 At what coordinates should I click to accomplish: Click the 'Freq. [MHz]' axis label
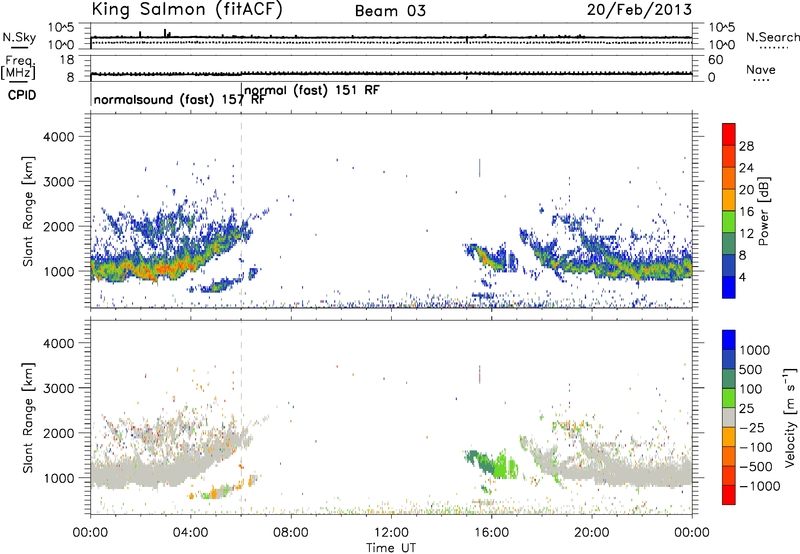click(x=18, y=68)
